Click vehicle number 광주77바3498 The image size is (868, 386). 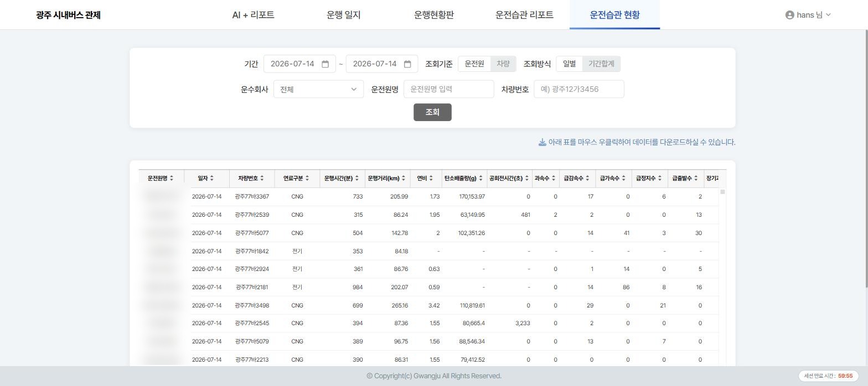252,306
